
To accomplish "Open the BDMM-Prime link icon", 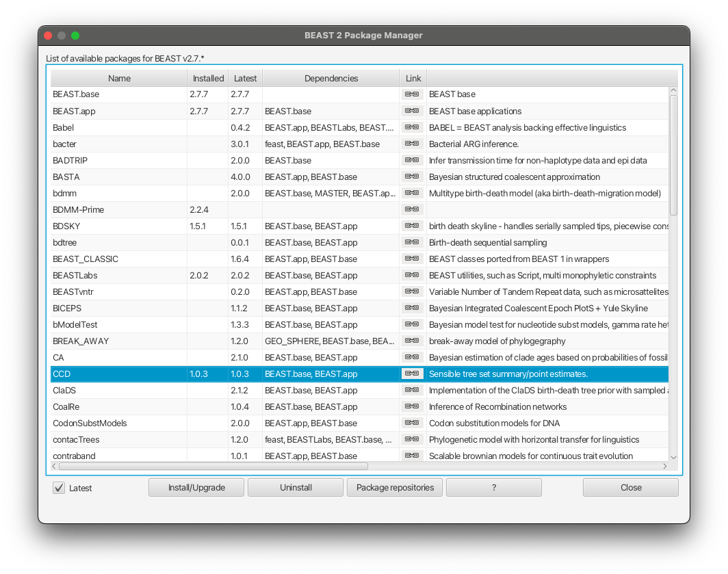I will pyautogui.click(x=412, y=209).
